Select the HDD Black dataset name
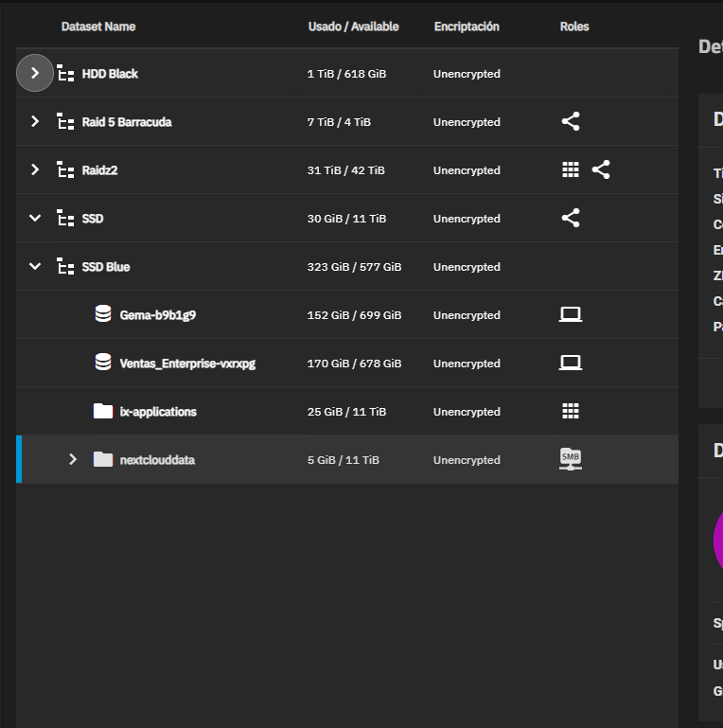This screenshot has width=723, height=728. tap(110, 74)
